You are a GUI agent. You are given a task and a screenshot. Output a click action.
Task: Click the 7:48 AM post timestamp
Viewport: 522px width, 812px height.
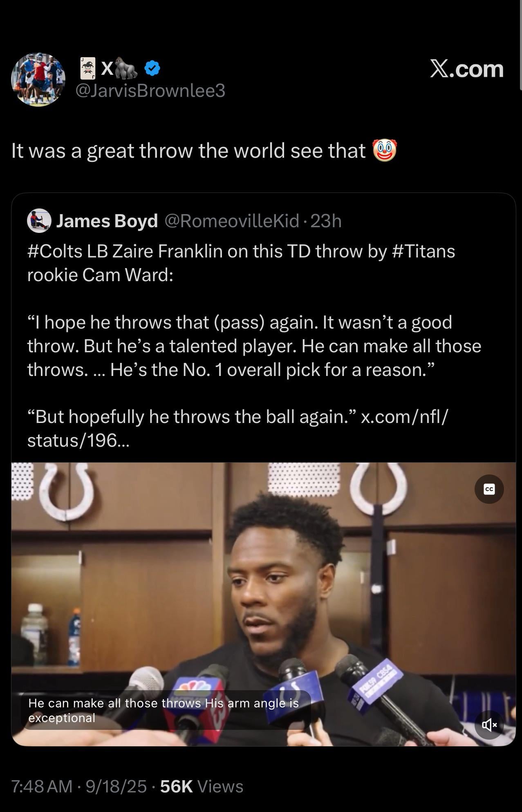coord(42,786)
